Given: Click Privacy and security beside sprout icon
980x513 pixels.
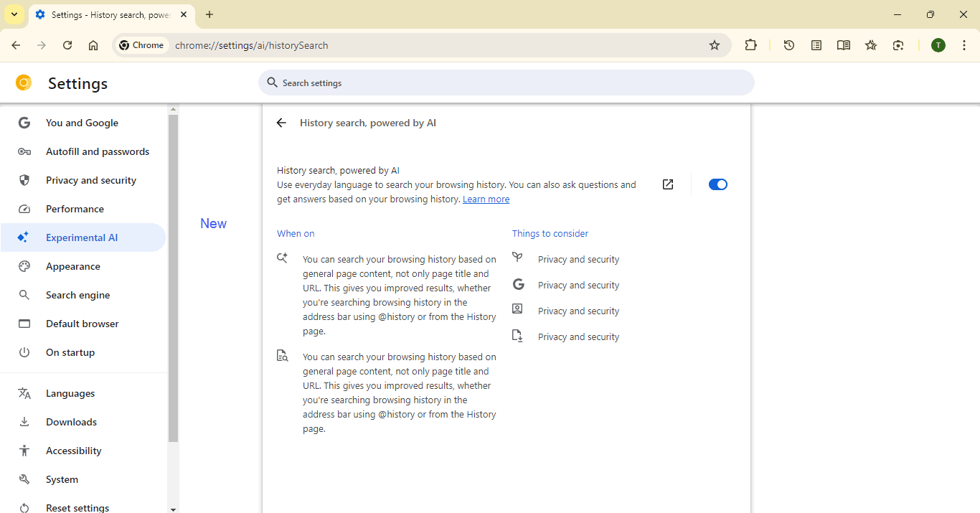Looking at the screenshot, I should click(578, 259).
